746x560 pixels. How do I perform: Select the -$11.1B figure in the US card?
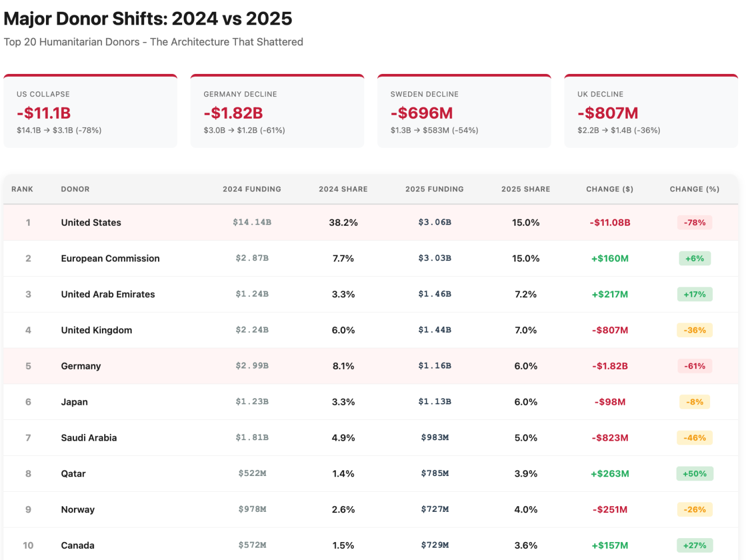point(44,113)
